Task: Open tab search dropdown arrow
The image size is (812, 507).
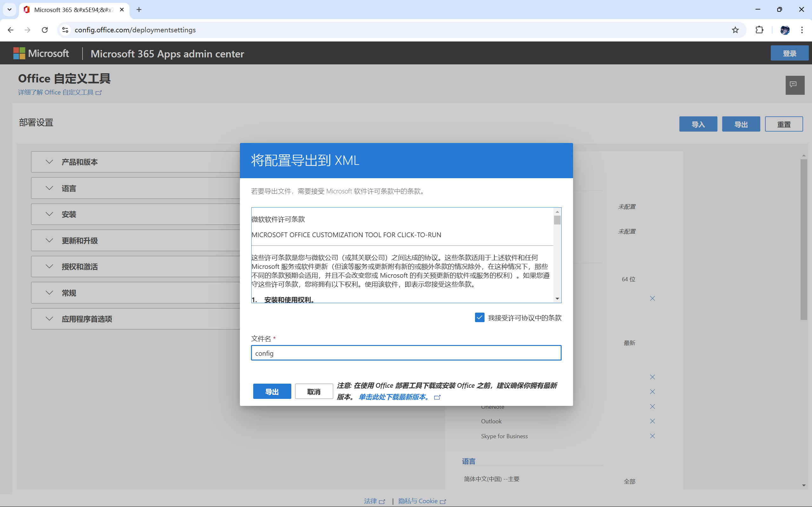Action: [x=10, y=10]
